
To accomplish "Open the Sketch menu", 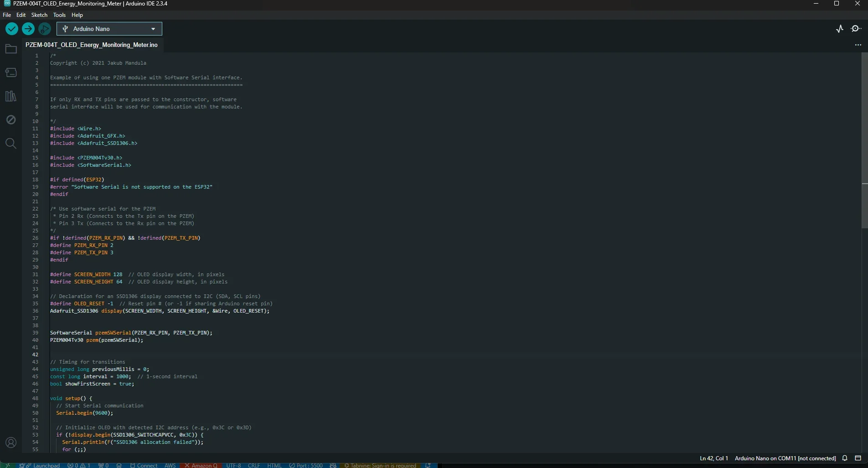I will (x=39, y=15).
